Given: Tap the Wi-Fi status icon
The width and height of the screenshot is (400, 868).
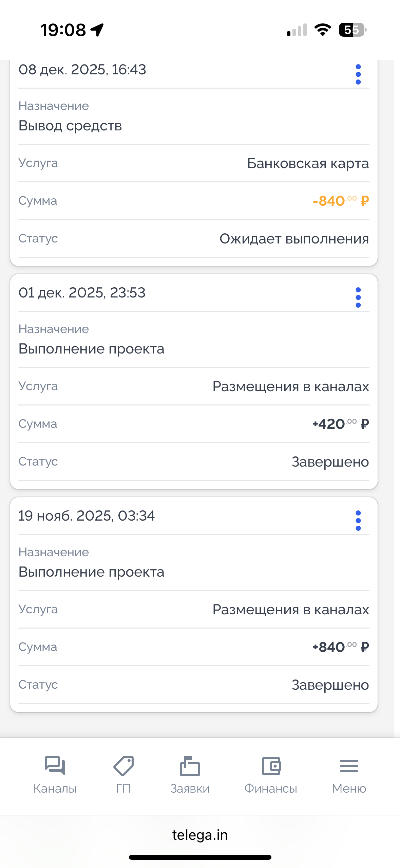Looking at the screenshot, I should (x=323, y=30).
